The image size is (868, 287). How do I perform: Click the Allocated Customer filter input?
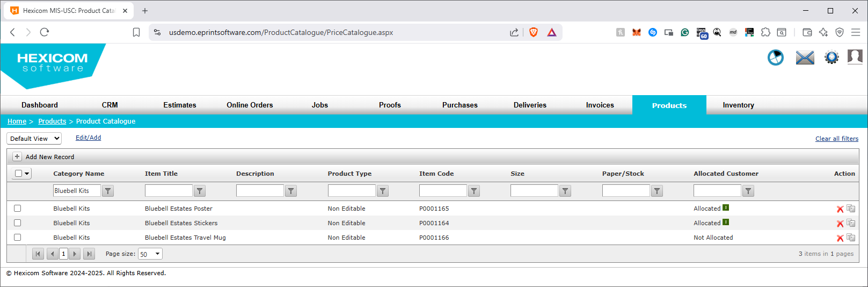pos(717,191)
